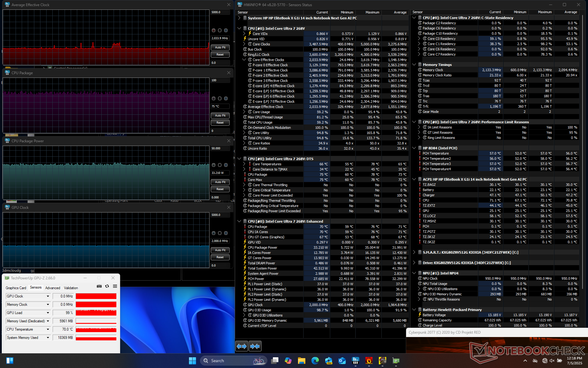Screen dimensions: 588x368
Task: Open the GPU-Z hamburger menu
Action: pyautogui.click(x=115, y=286)
